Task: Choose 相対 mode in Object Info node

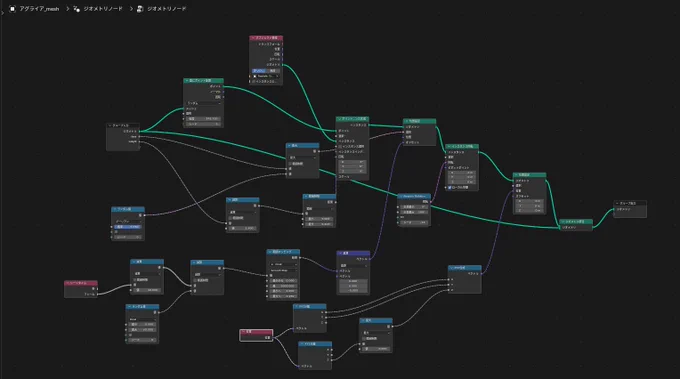Action: click(273, 71)
